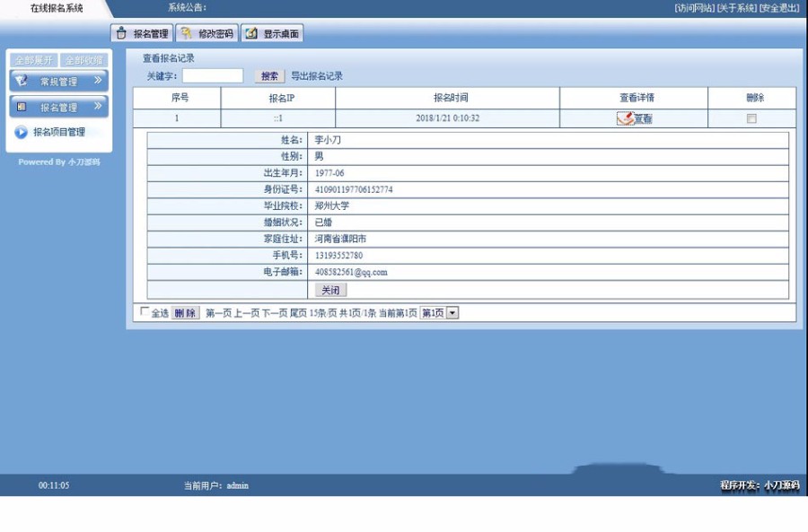Click the 常规管理 panel icon in the sidebar
Viewport: 808px width, 532px height.
[x=20, y=80]
